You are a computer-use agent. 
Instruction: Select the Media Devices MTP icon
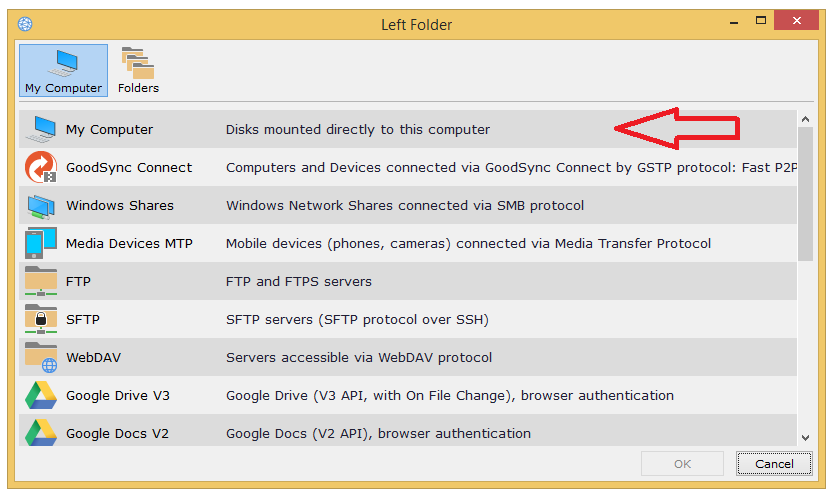[x=41, y=244]
